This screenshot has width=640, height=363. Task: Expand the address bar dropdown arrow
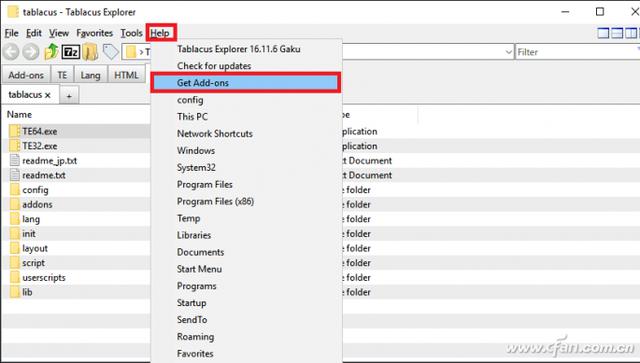tap(508, 52)
